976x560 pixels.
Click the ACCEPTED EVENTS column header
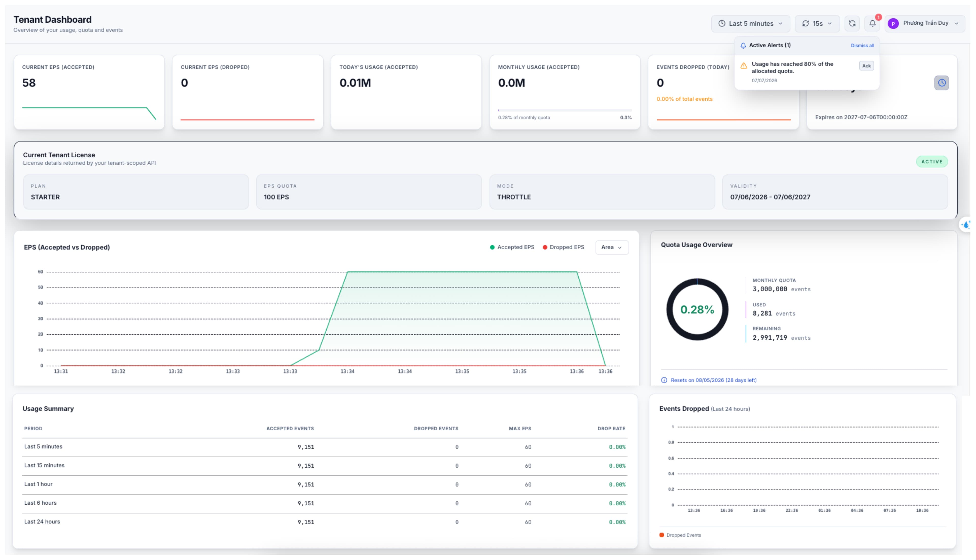[290, 429]
